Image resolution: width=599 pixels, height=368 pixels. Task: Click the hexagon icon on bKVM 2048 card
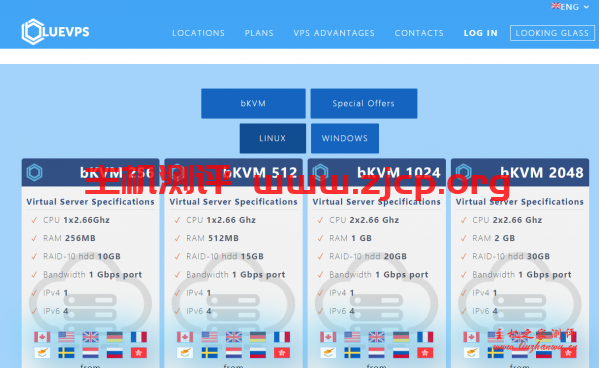point(464,172)
